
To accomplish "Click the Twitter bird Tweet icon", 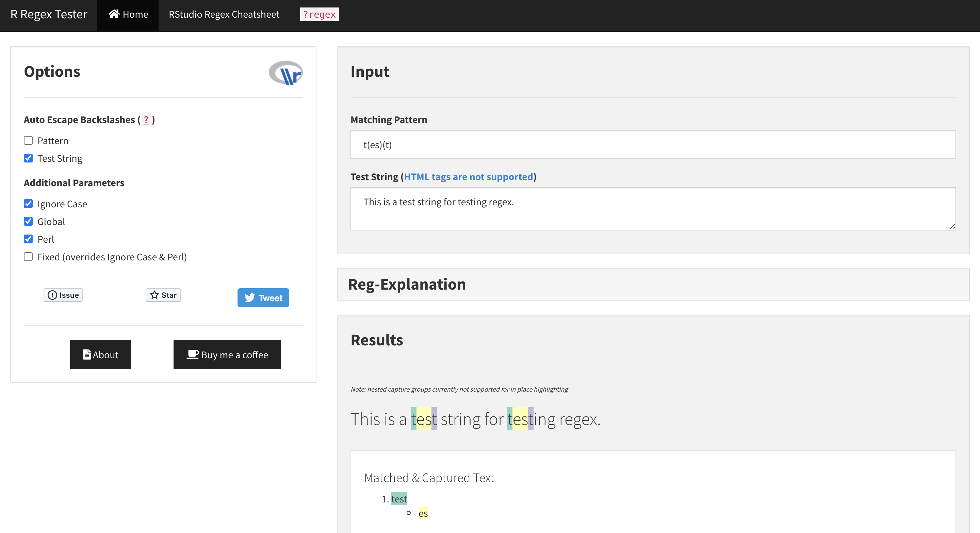I will pyautogui.click(x=249, y=298).
